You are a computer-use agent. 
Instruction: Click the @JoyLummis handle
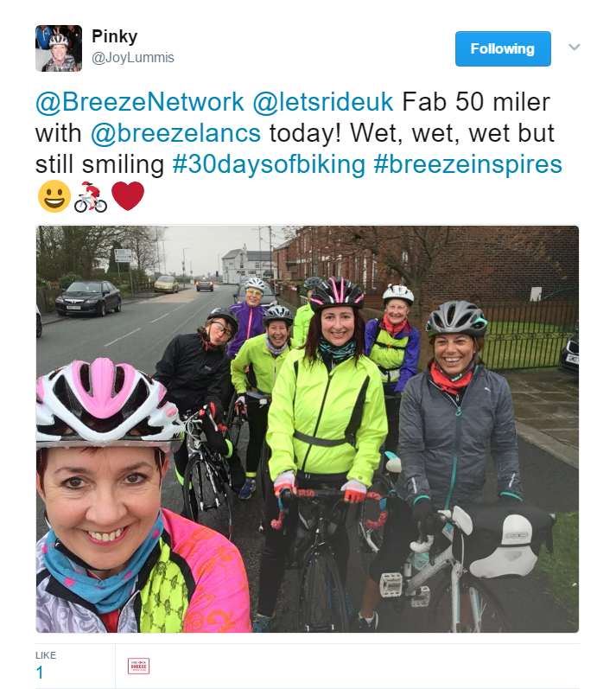point(132,58)
